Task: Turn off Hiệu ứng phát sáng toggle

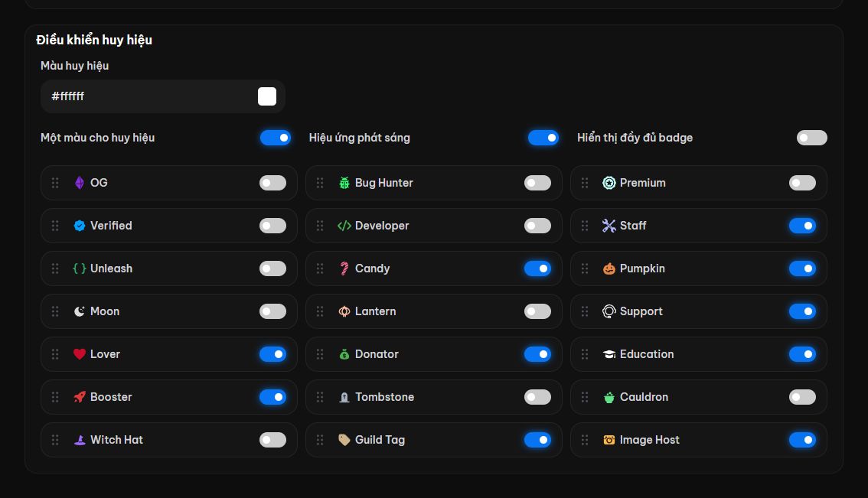Action: tap(543, 138)
